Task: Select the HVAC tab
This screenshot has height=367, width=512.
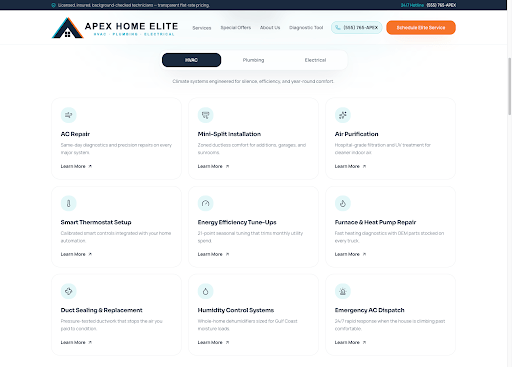Action: pyautogui.click(x=191, y=60)
